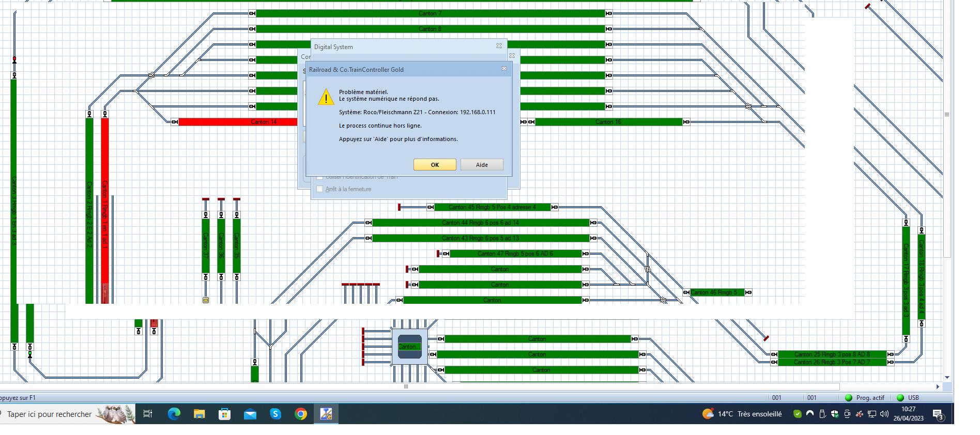The width and height of the screenshot is (980, 435).
Task: Confirm the hardware problem dialog with OK
Action: tap(435, 165)
